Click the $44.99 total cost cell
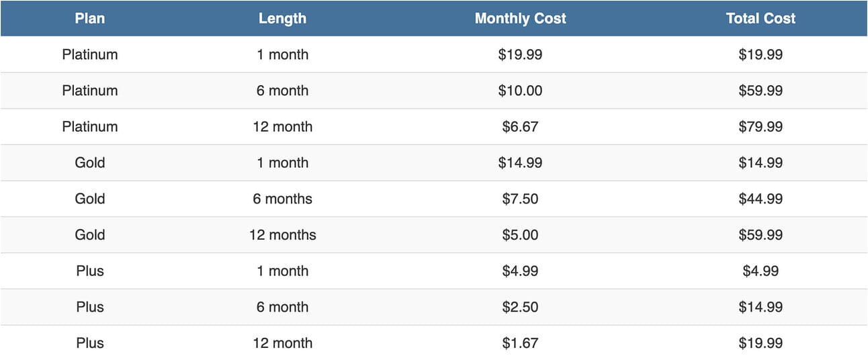868x364 pixels. tap(761, 199)
